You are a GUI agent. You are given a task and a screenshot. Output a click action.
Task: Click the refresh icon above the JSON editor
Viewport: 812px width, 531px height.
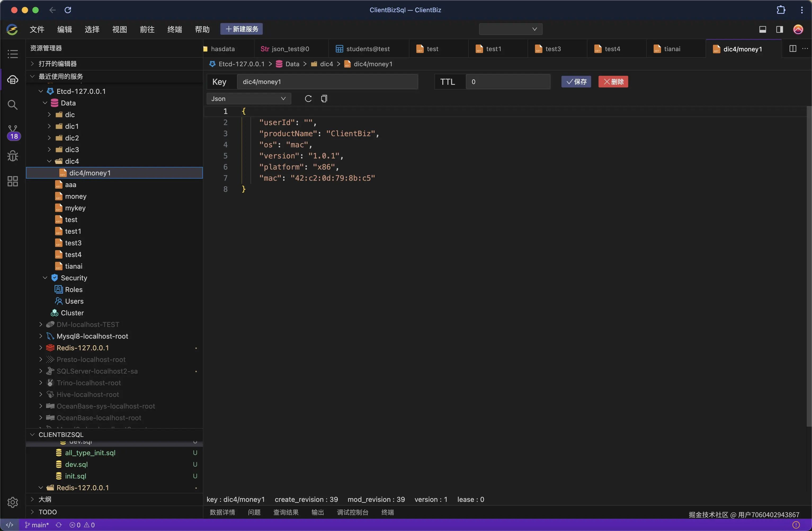(x=308, y=99)
